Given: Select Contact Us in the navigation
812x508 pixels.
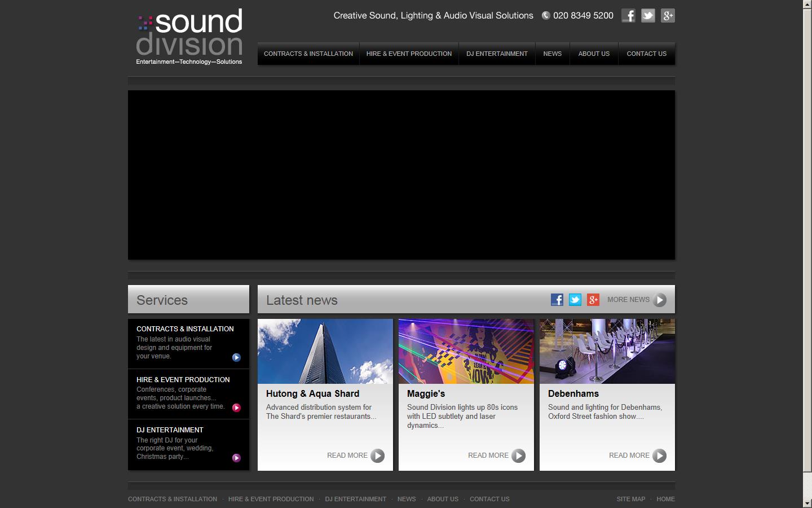Looking at the screenshot, I should 646,53.
